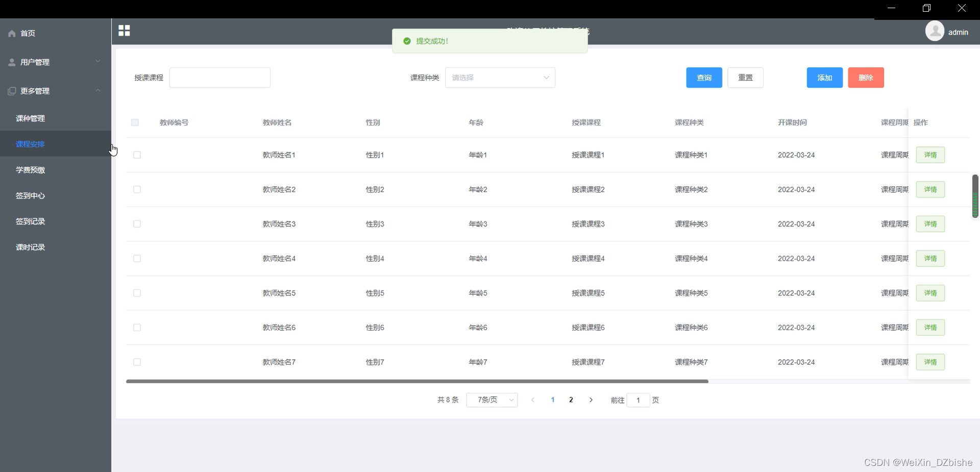Go to page 2 in pagination

571,400
